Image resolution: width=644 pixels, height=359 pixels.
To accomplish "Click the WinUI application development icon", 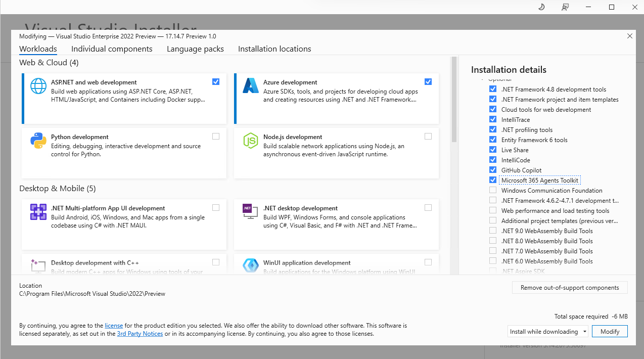I will [x=251, y=265].
